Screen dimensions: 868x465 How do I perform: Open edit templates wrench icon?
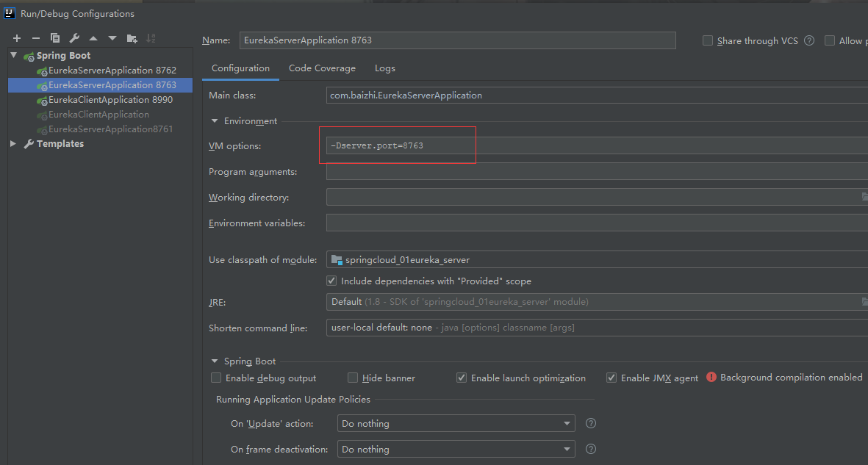pyautogui.click(x=74, y=38)
